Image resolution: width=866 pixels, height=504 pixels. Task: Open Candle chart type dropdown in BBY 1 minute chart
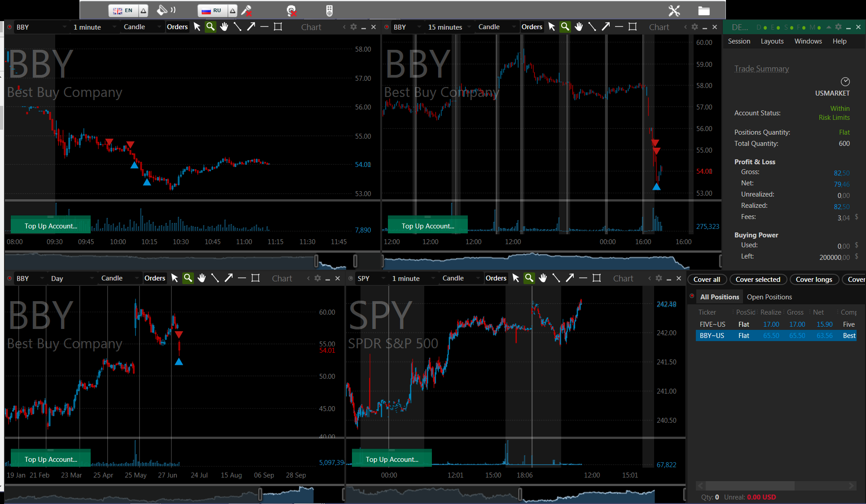tap(142, 27)
